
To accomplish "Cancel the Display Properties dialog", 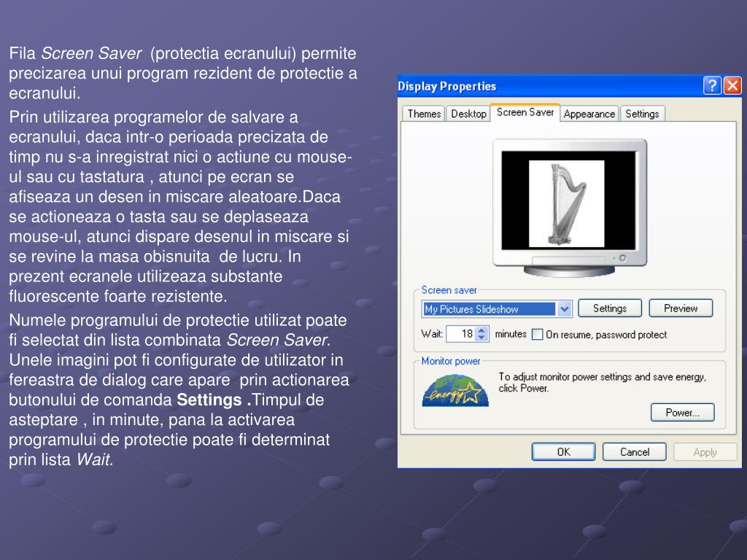I will (635, 452).
